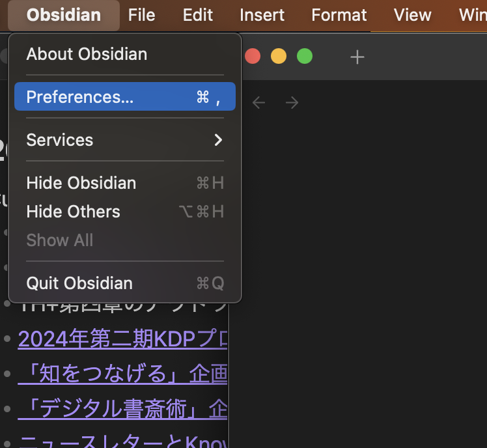The image size is (487, 448).
Task: Open the File menu in menu bar
Action: 141,15
